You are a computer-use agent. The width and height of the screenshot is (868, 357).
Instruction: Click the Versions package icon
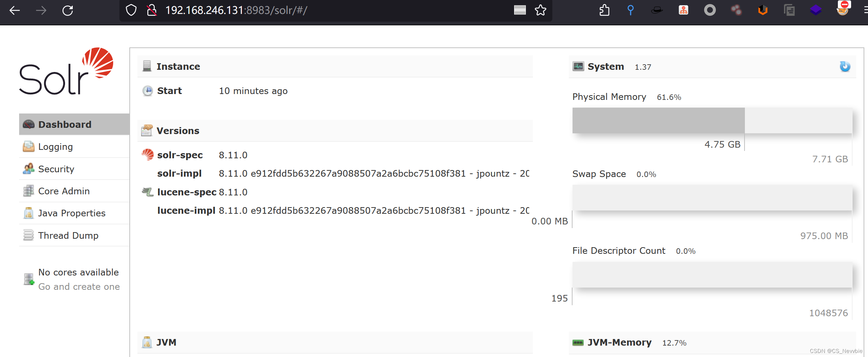click(147, 130)
